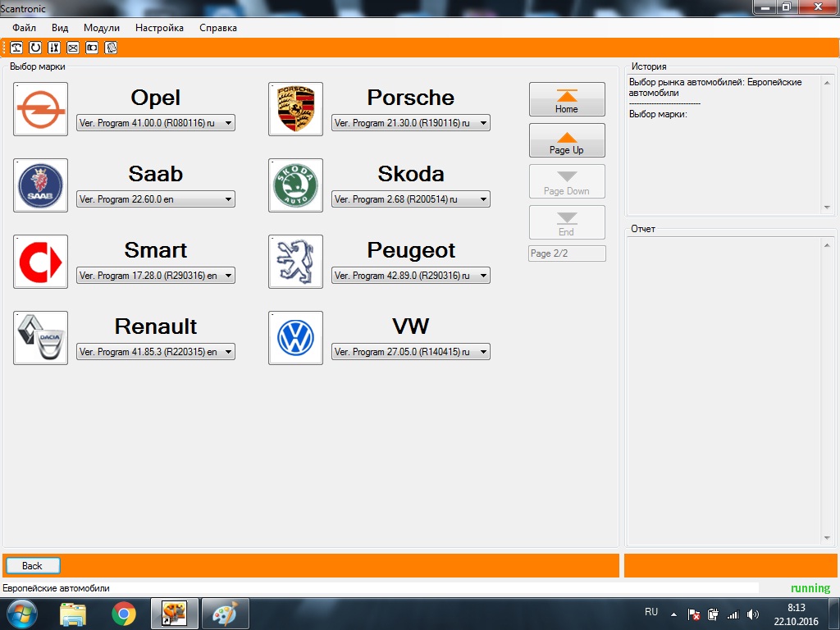840x630 pixels.
Task: Open the Справка menu
Action: (218, 28)
